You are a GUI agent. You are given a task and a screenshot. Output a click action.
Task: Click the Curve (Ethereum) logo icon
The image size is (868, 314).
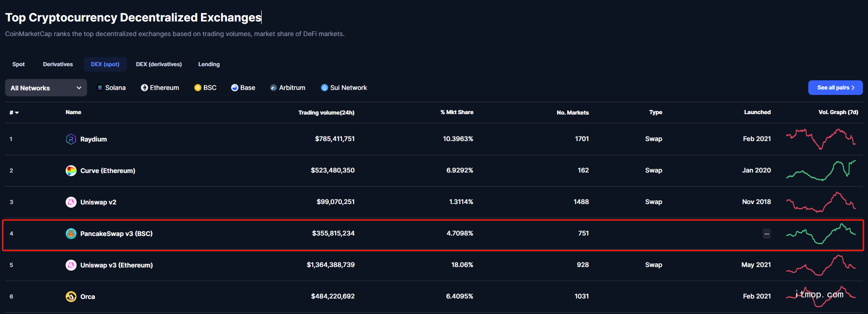[71, 171]
